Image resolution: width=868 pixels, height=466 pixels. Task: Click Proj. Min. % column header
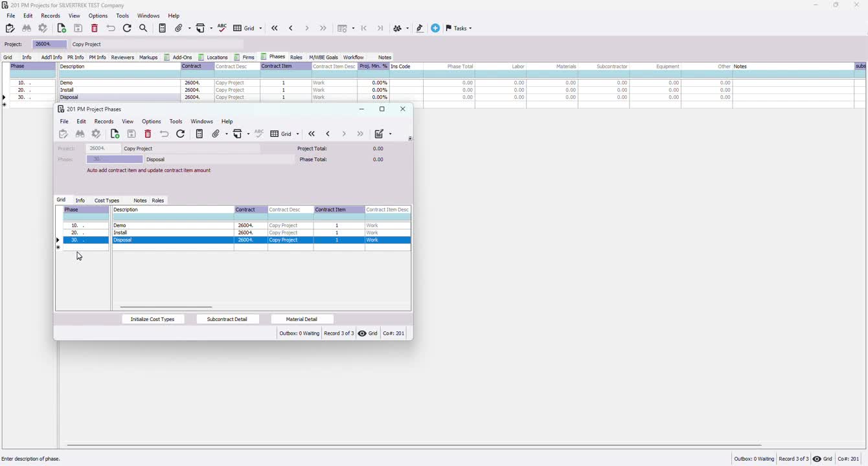click(373, 67)
